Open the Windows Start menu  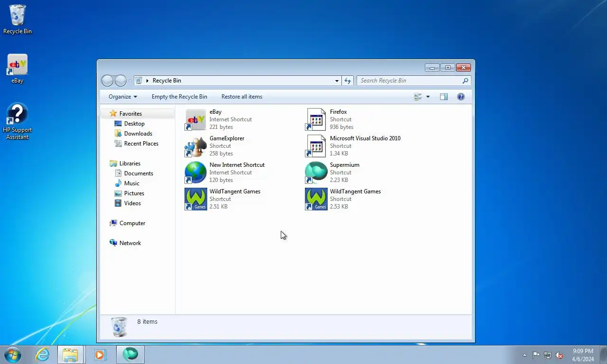(13, 355)
